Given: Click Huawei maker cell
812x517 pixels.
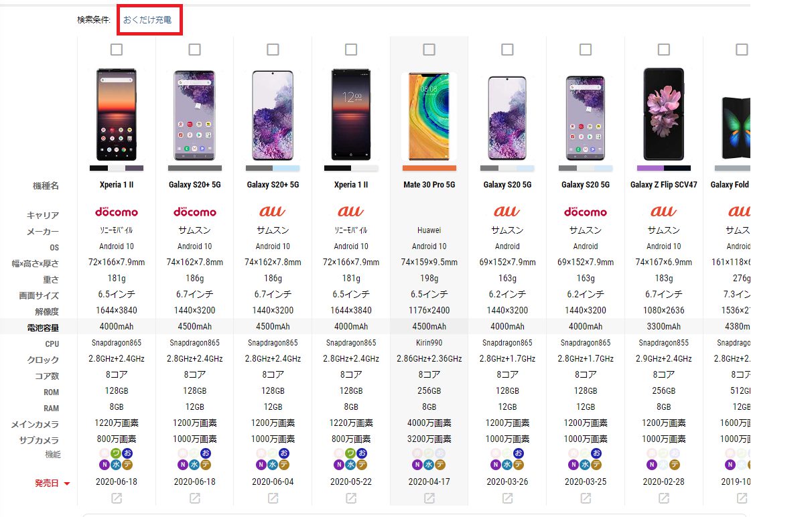Looking at the screenshot, I should [429, 230].
